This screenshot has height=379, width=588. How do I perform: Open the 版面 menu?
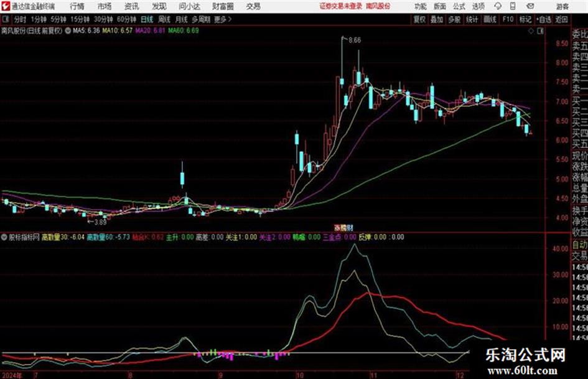point(440,6)
